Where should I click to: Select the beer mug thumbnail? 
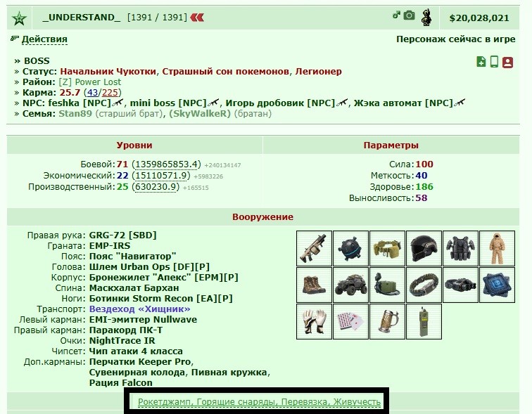point(388,321)
